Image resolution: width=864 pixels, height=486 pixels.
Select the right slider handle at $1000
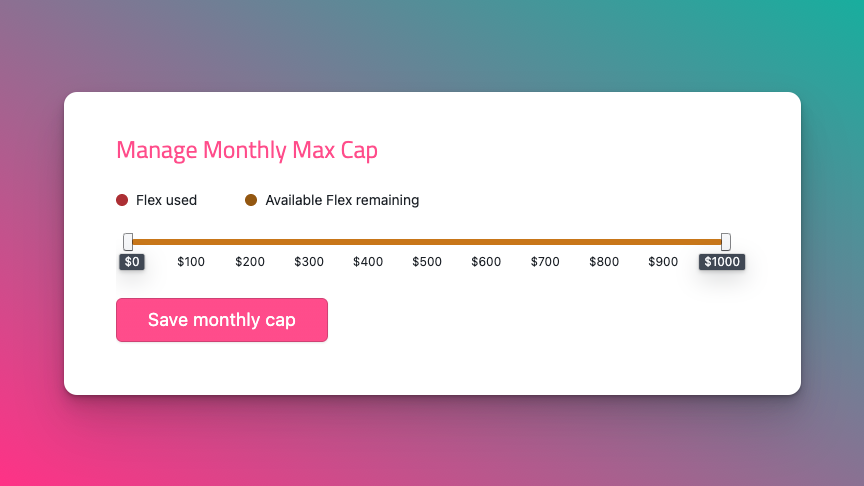726,241
